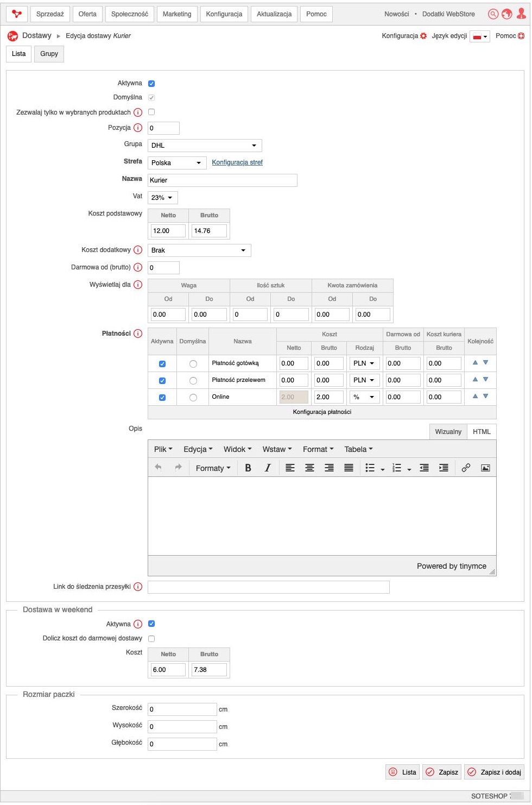This screenshot has height=805, width=532.
Task: Open Konfiguracja płatności link
Action: click(x=322, y=412)
